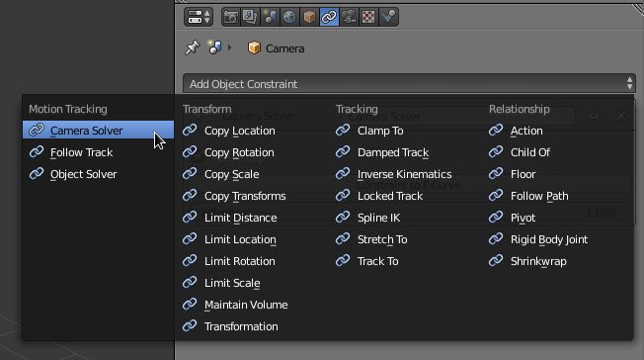Click the chain icon beside Track To

click(343, 260)
